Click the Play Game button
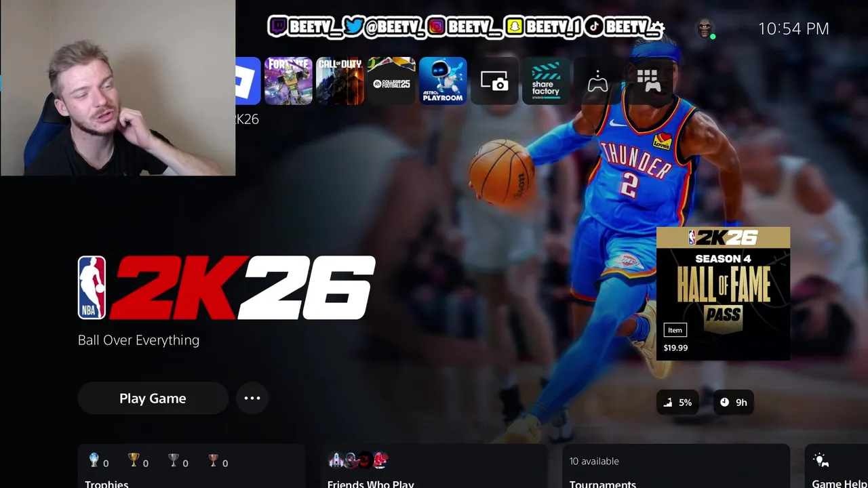This screenshot has width=868, height=488. click(x=153, y=399)
